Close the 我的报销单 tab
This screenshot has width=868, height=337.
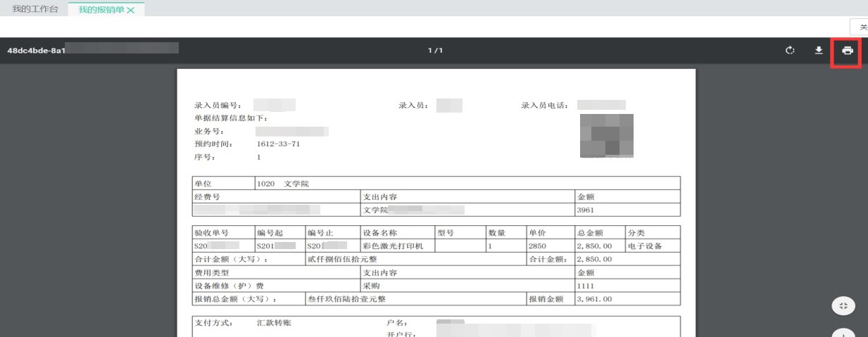130,10
